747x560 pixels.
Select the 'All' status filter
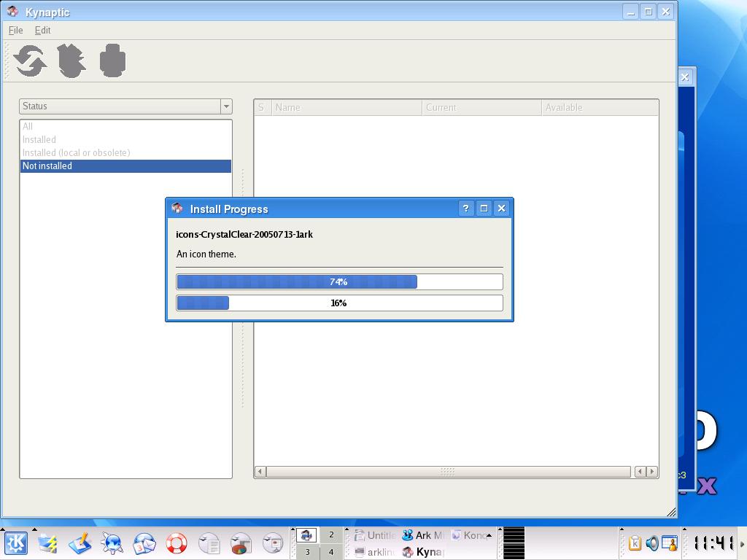125,126
